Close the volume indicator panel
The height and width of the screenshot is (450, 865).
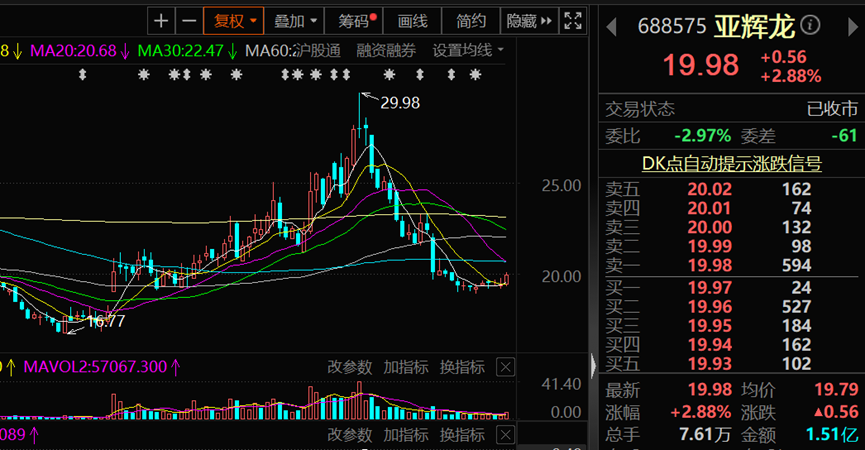coord(505,367)
